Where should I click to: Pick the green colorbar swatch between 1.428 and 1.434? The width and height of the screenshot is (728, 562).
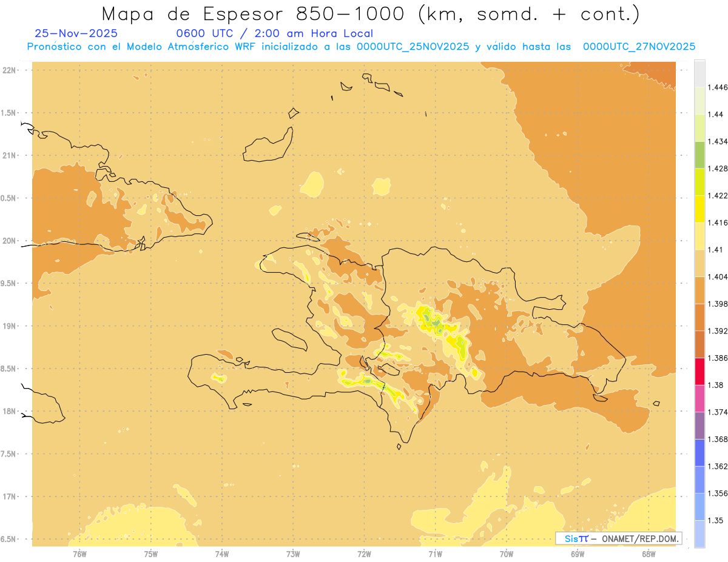699,155
